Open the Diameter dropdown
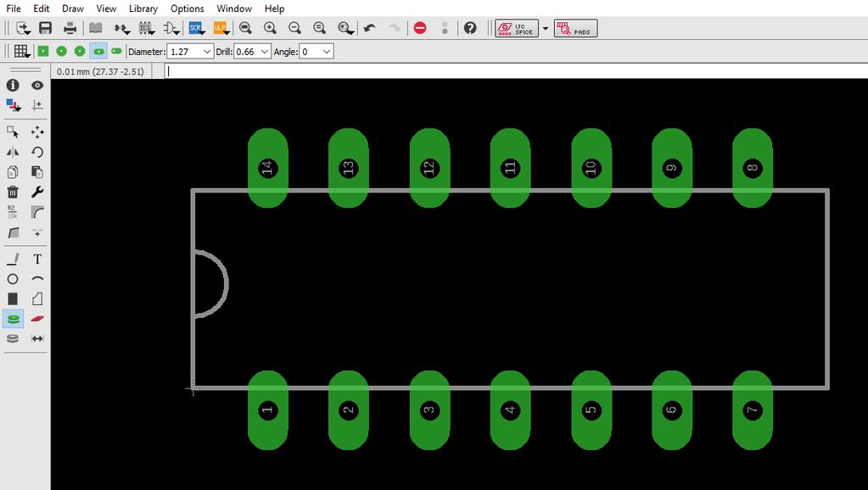The image size is (868, 490). click(x=206, y=52)
